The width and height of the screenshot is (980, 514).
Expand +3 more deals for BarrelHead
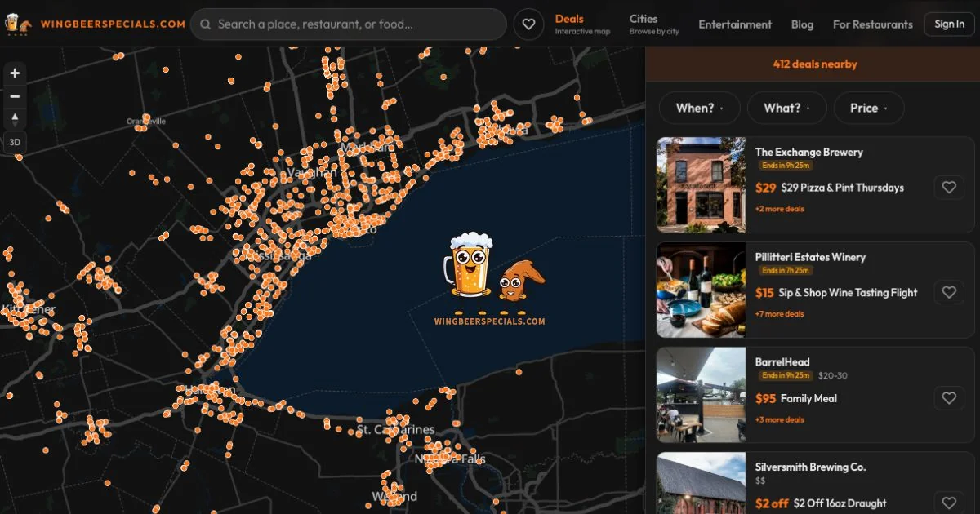[x=779, y=419]
